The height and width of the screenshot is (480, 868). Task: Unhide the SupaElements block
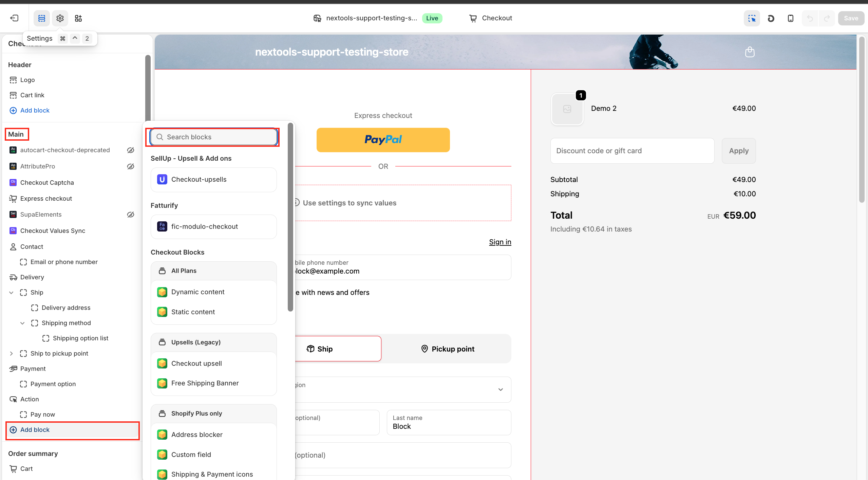point(131,215)
